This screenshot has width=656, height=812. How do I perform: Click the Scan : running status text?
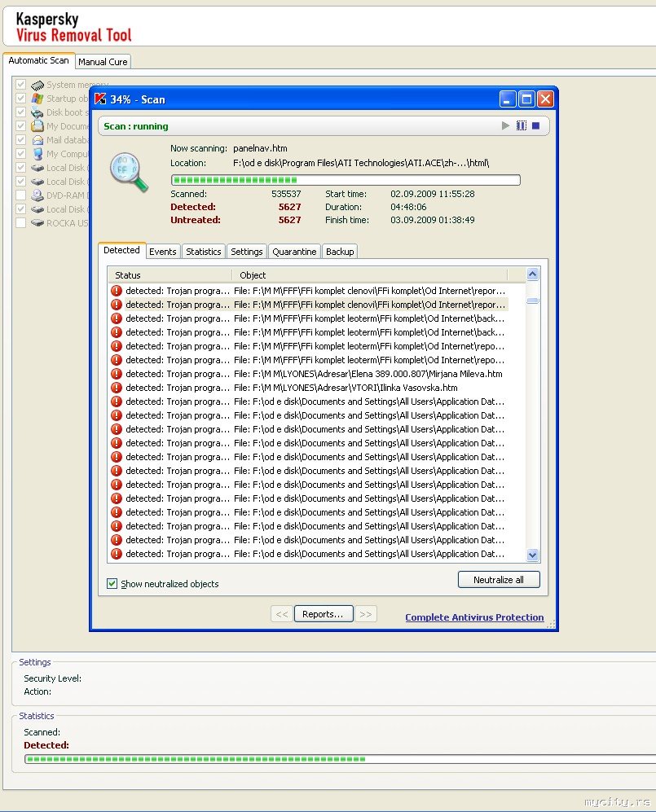[136, 126]
